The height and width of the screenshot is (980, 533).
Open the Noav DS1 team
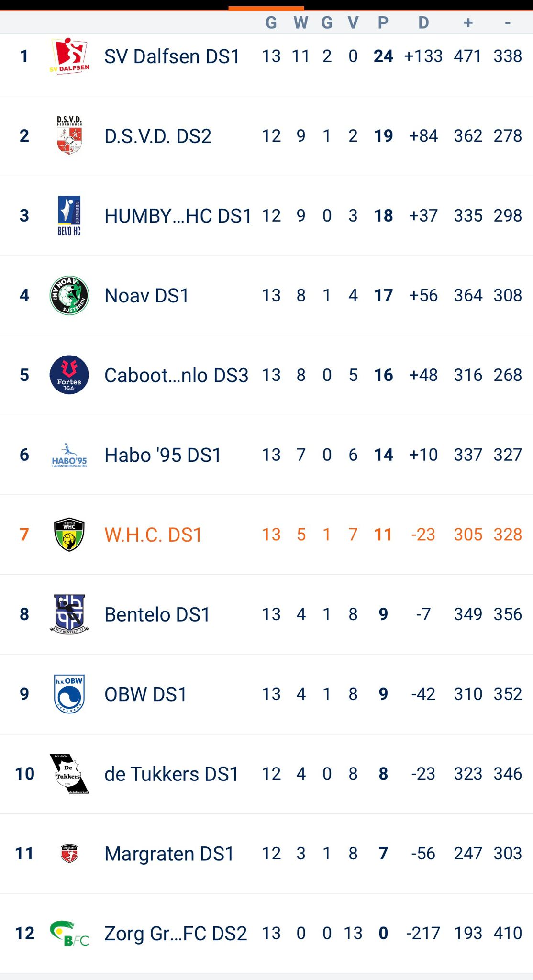pyautogui.click(x=146, y=296)
